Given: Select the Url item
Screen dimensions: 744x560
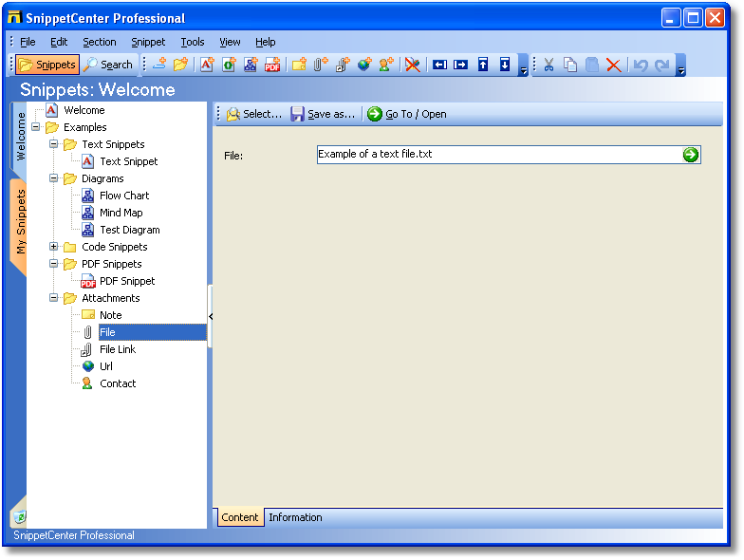Looking at the screenshot, I should [106, 366].
